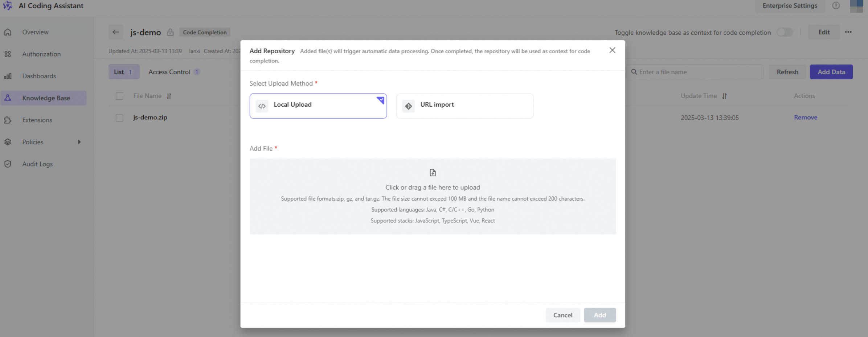Open Extensions in the sidebar
The width and height of the screenshot is (868, 337).
tap(44, 120)
